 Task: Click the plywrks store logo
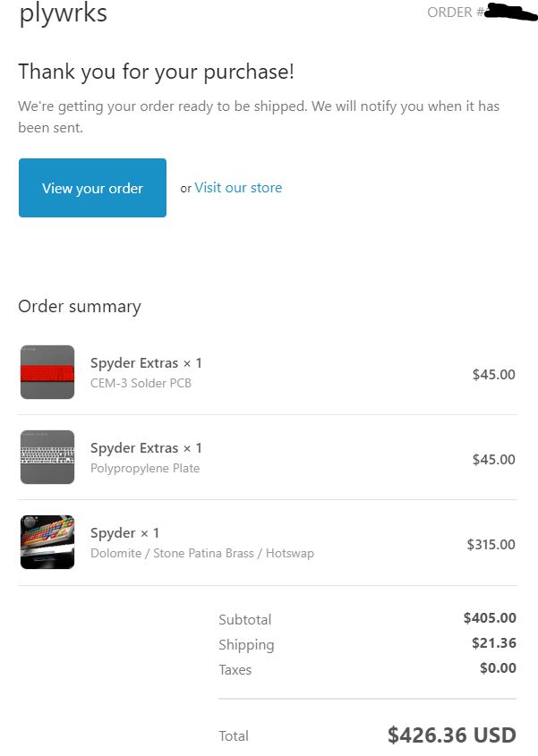[64, 13]
